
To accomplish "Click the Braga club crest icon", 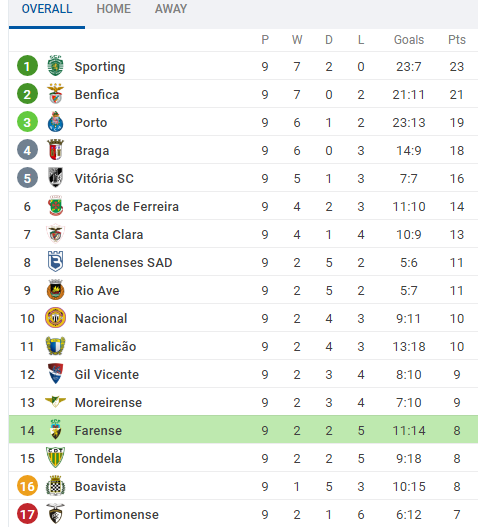I will [55, 150].
